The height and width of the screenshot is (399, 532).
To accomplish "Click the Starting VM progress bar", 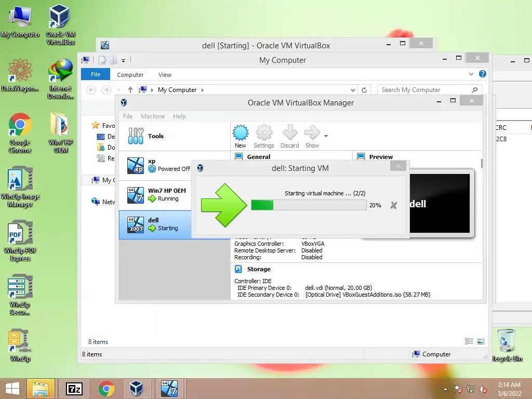I will [309, 205].
